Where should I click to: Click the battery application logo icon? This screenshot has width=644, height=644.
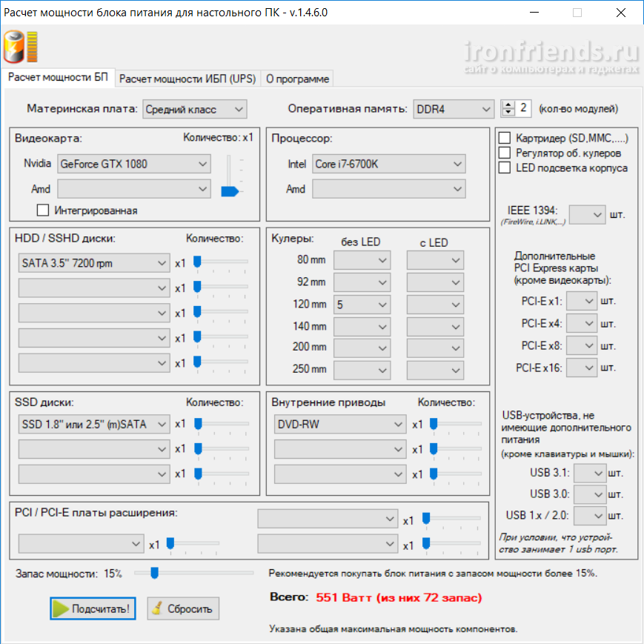point(20,49)
